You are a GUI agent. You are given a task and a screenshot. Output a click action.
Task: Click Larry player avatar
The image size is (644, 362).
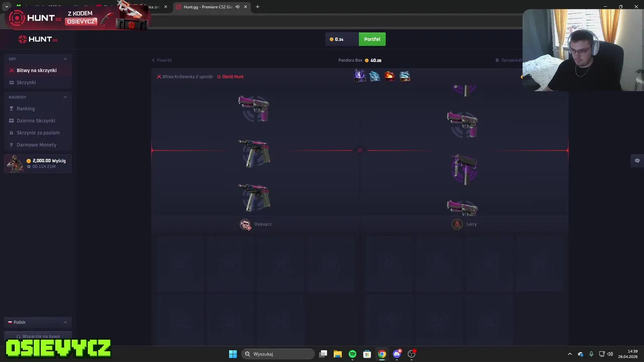[457, 224]
